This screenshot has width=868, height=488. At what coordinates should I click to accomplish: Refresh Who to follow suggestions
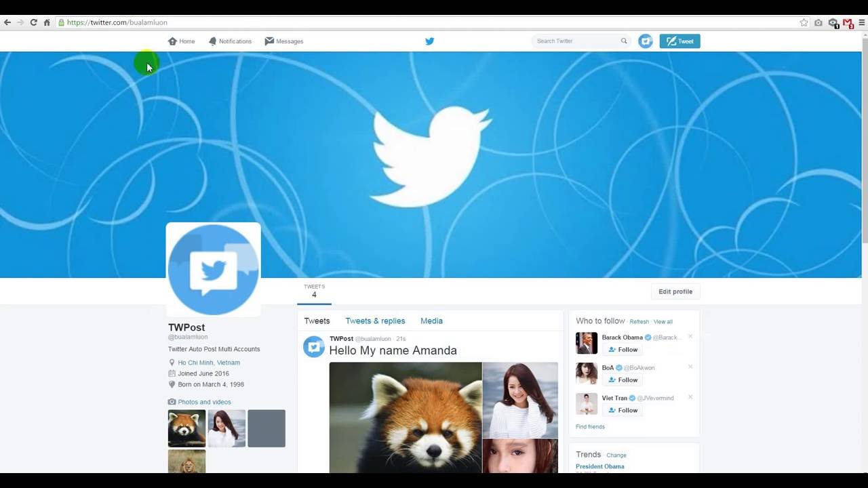(639, 322)
